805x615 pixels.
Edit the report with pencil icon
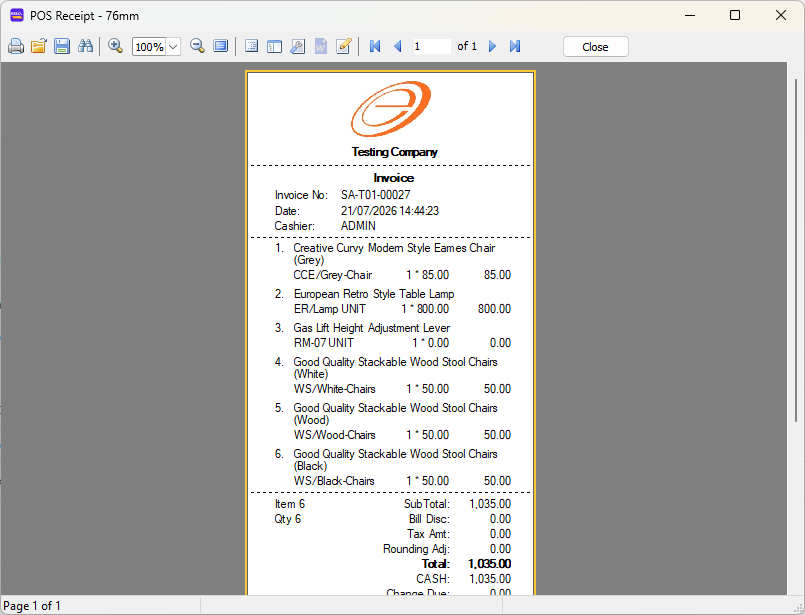coord(343,47)
